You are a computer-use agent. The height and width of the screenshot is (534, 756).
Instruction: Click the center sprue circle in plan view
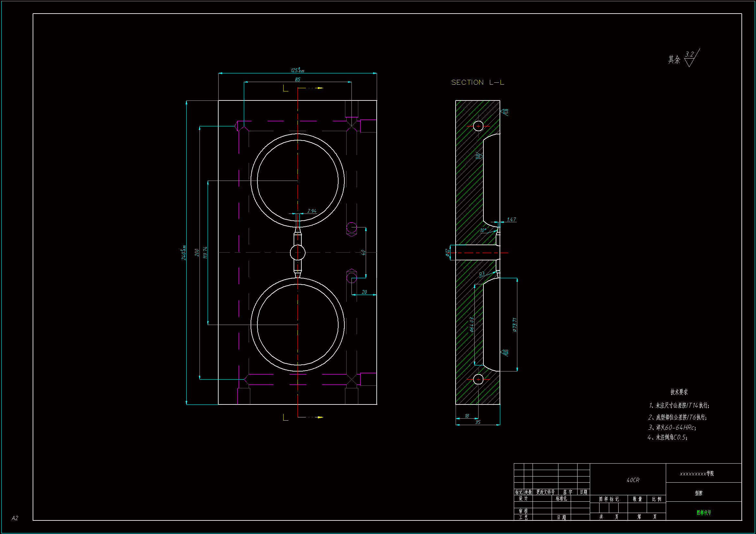[297, 253]
